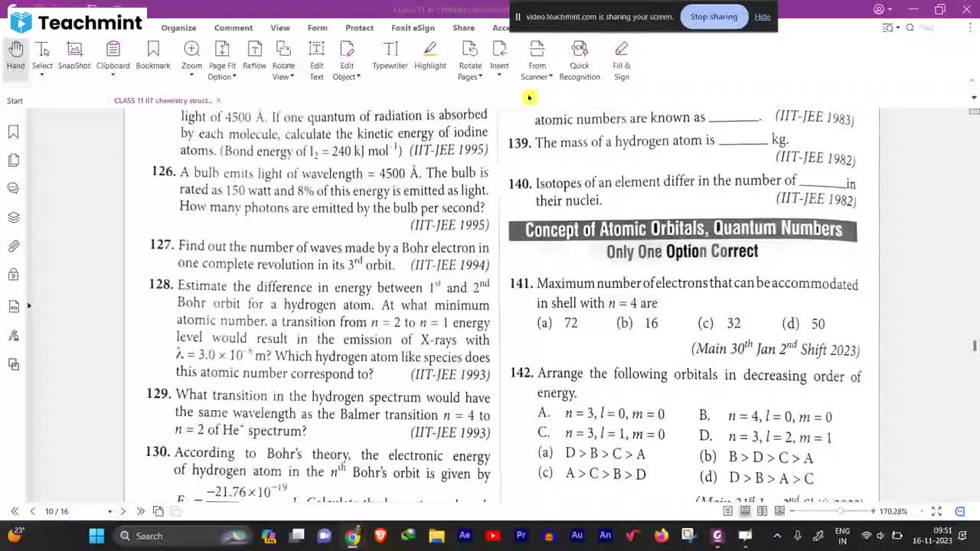Switch to continuous facing view mode

[779, 511]
